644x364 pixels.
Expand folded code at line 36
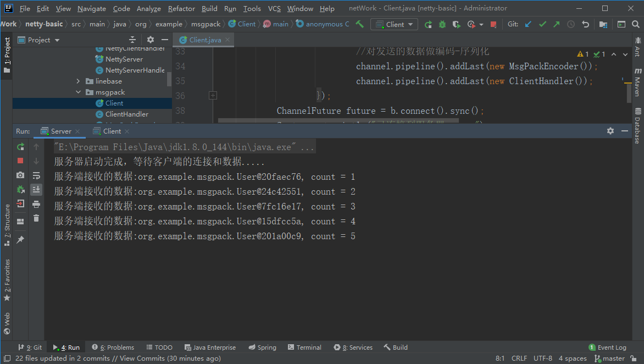pyautogui.click(x=213, y=96)
